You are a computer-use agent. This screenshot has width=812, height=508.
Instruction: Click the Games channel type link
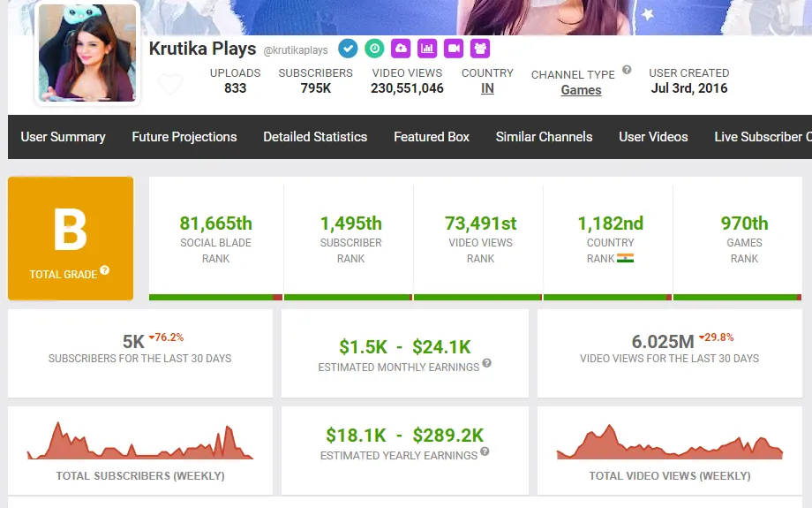tap(581, 90)
